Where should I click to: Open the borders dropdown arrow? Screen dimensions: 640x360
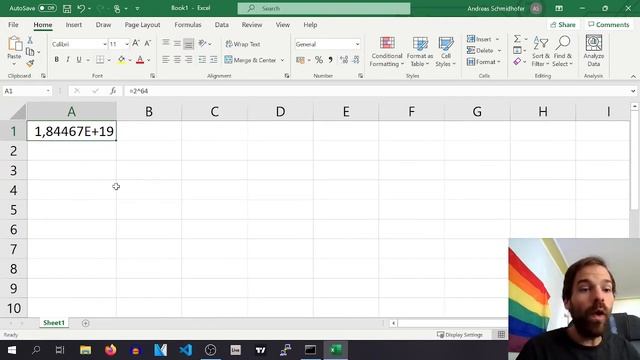pos(109,60)
